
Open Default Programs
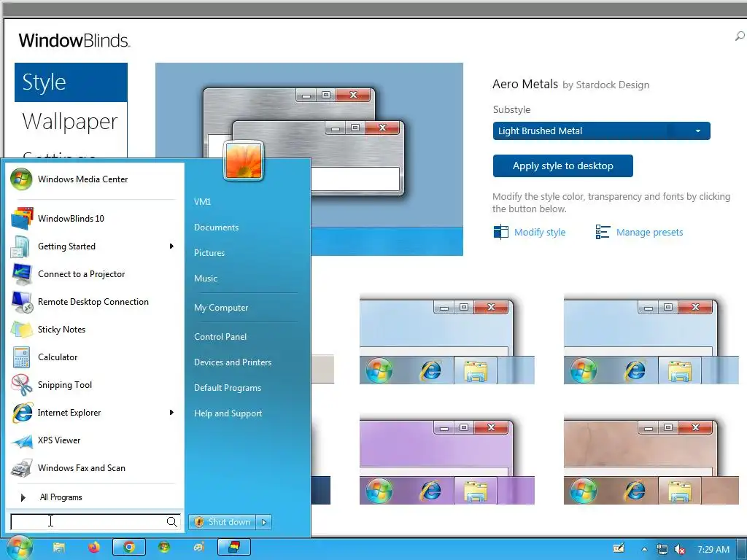[228, 388]
